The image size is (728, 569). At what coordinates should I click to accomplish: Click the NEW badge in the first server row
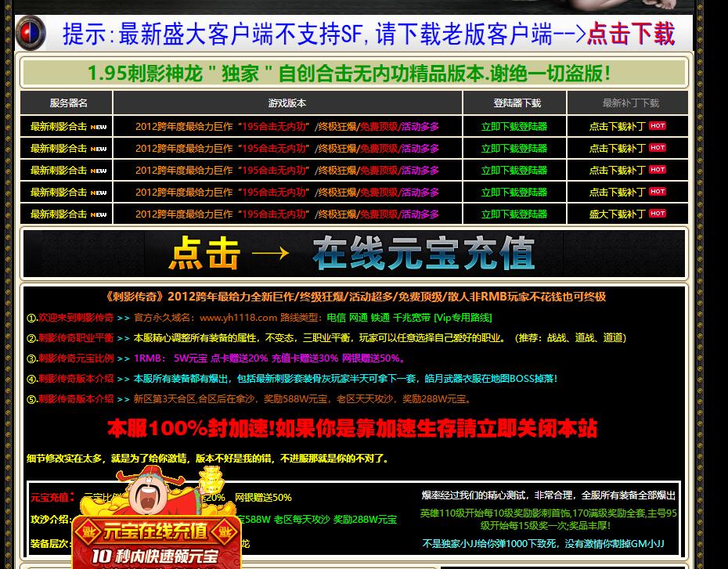[x=99, y=127]
